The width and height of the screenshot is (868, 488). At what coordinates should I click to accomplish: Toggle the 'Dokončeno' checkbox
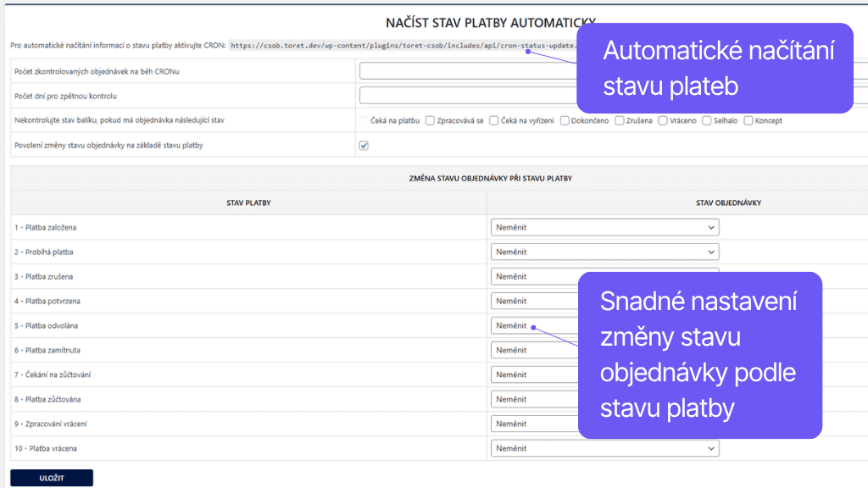tap(565, 120)
